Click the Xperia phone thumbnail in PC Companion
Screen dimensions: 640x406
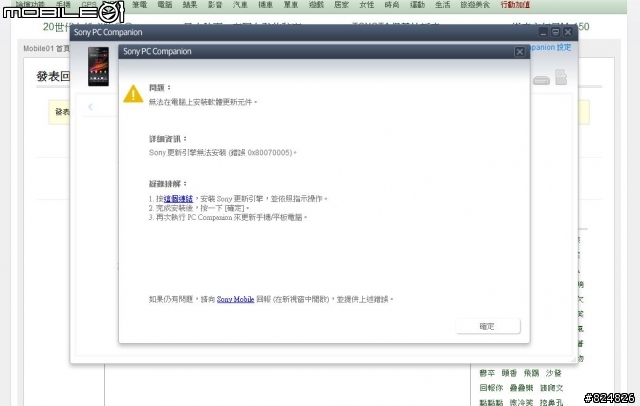coord(98,66)
